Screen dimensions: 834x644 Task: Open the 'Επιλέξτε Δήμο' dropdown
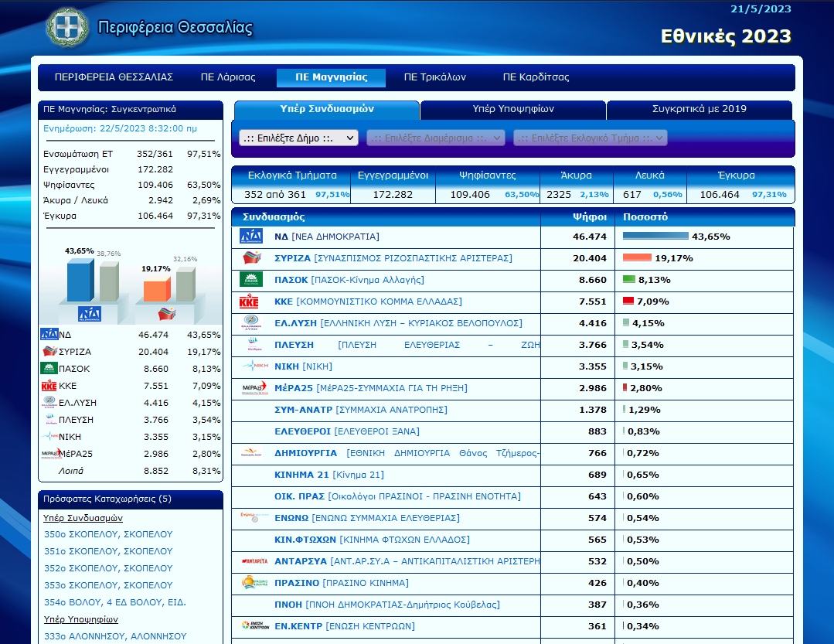[298, 138]
